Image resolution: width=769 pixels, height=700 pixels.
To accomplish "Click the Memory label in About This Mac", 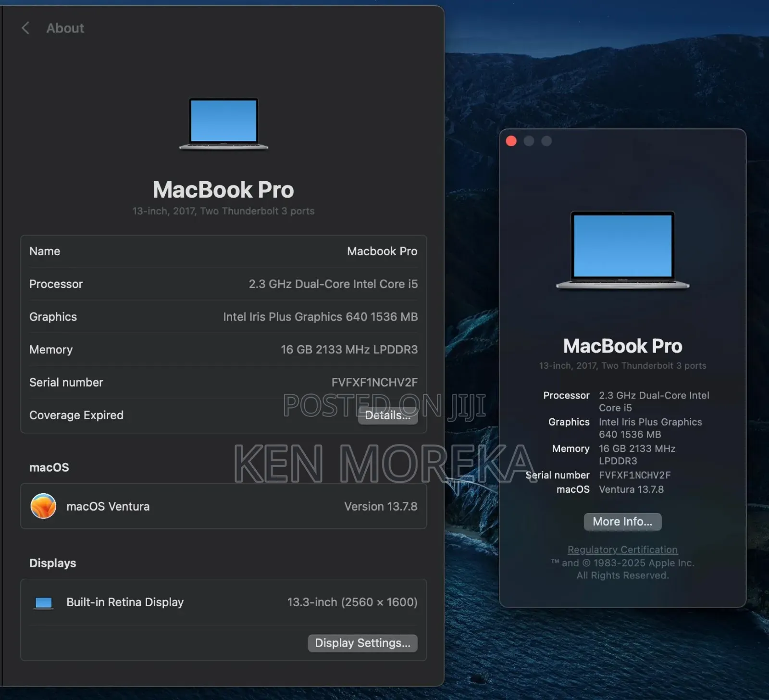I will point(571,449).
